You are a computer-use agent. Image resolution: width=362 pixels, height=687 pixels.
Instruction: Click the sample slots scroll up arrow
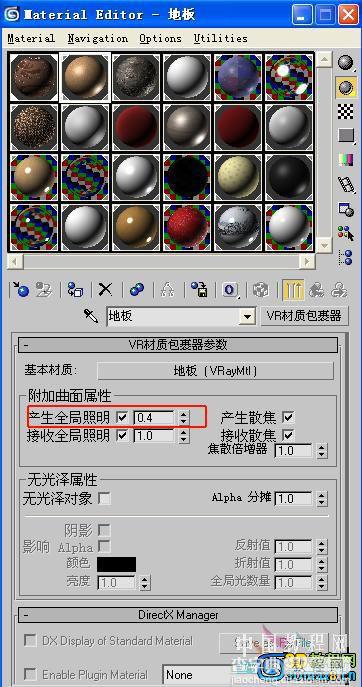[x=324, y=59]
